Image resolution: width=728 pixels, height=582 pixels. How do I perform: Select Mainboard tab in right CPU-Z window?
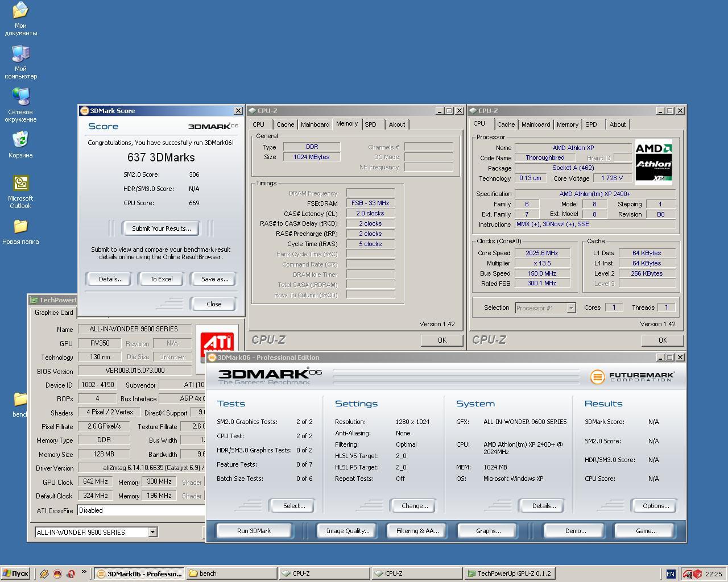point(536,124)
